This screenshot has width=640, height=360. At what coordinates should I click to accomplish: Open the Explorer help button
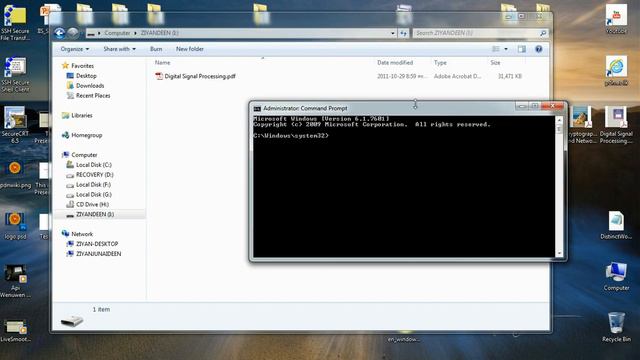[x=539, y=49]
